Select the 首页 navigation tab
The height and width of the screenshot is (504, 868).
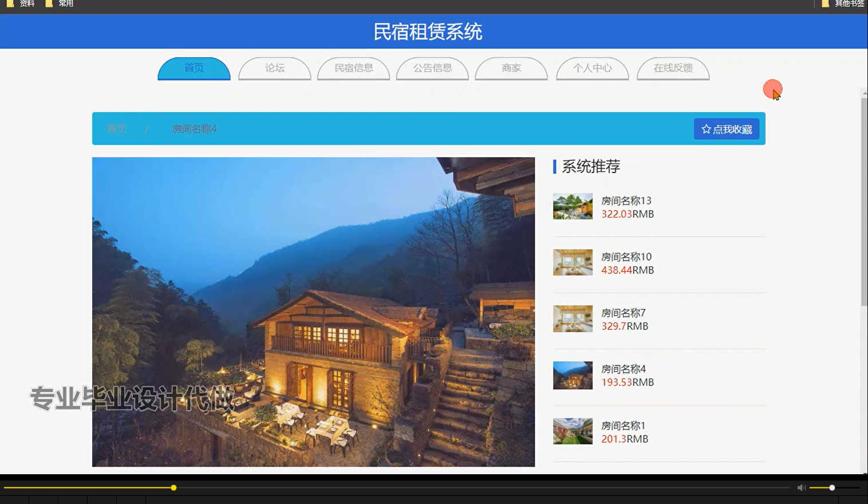[x=194, y=68]
